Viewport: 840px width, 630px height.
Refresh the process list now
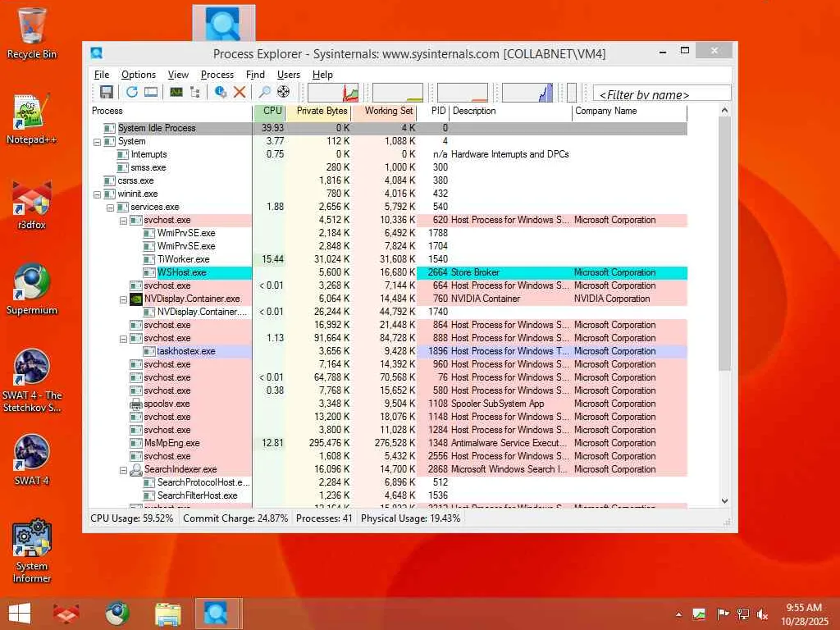131,92
